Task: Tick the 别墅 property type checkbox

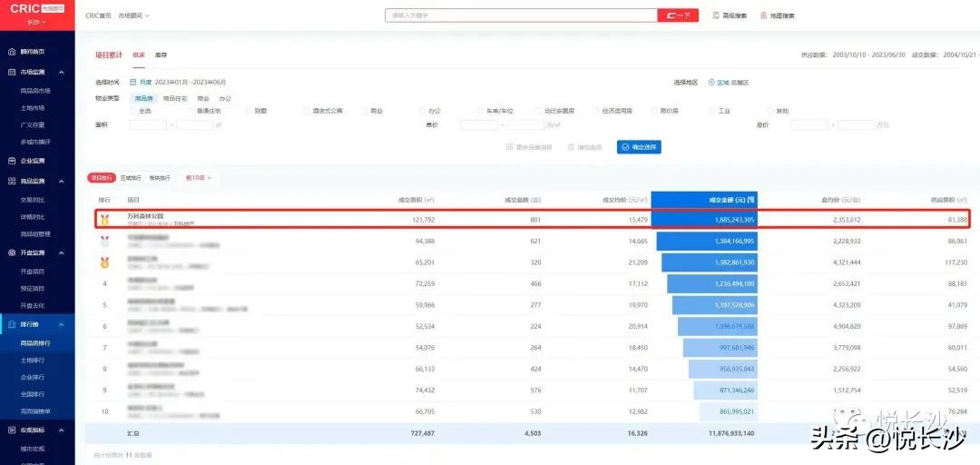Action: [248, 111]
